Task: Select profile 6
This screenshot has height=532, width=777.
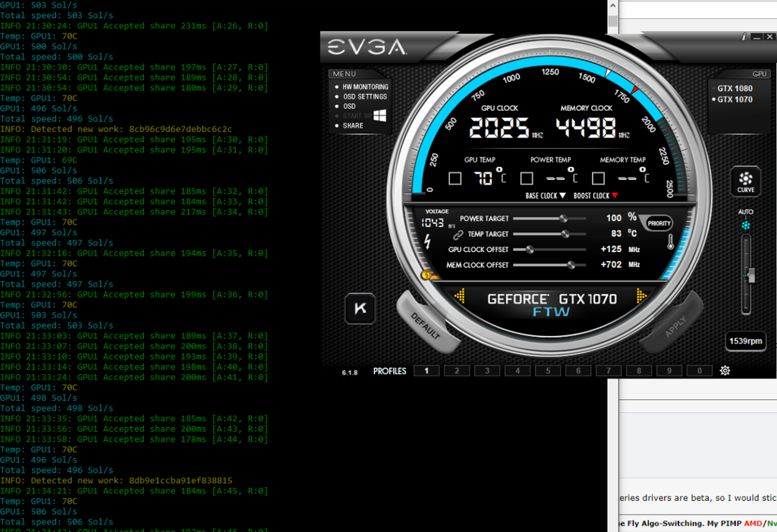Action: [x=577, y=370]
